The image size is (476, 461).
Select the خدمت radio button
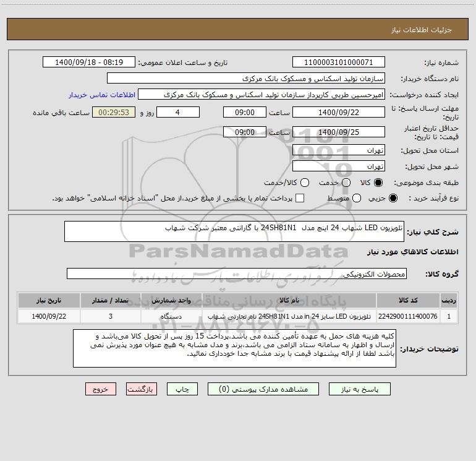[x=346, y=183]
